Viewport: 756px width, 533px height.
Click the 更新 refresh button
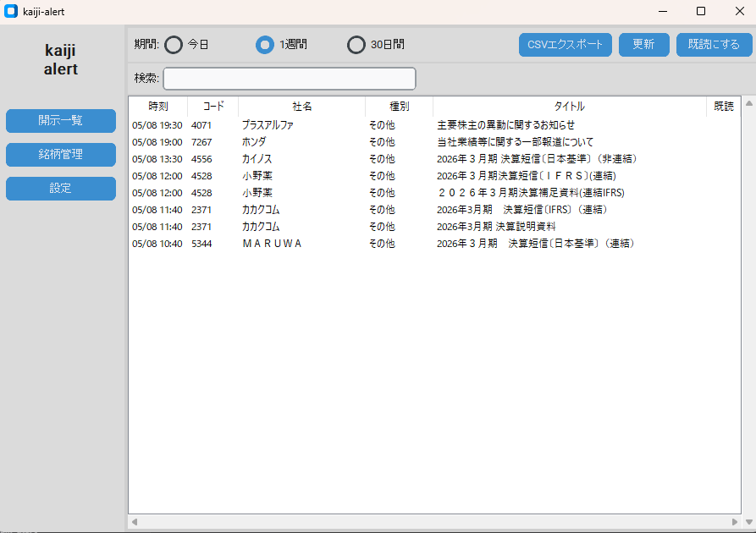pyautogui.click(x=643, y=45)
